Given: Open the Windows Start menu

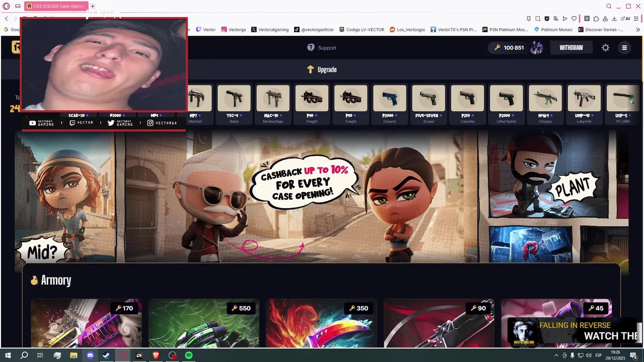Looking at the screenshot, I should coord(8,355).
